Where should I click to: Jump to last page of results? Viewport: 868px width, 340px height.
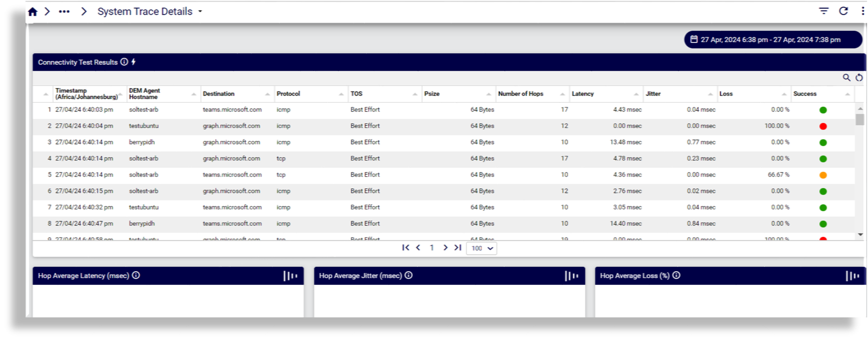click(458, 247)
